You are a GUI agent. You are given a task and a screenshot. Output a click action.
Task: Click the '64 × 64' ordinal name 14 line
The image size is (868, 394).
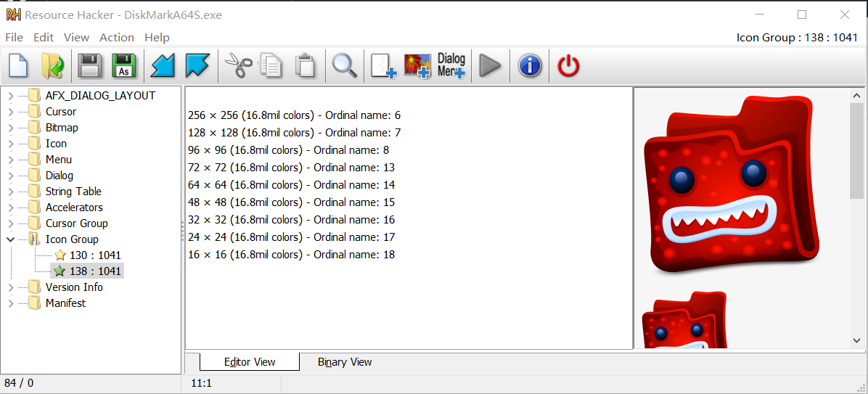point(291,185)
